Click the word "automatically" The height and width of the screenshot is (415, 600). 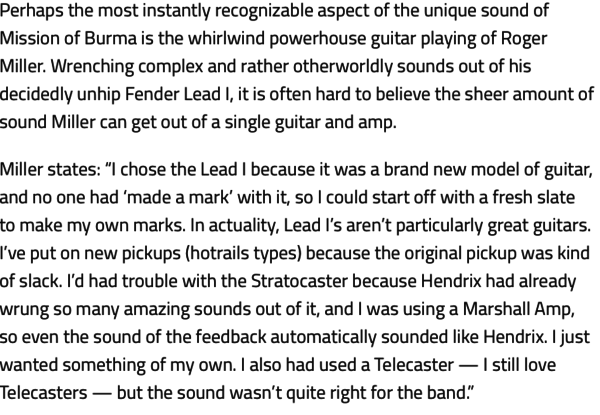click(x=323, y=338)
